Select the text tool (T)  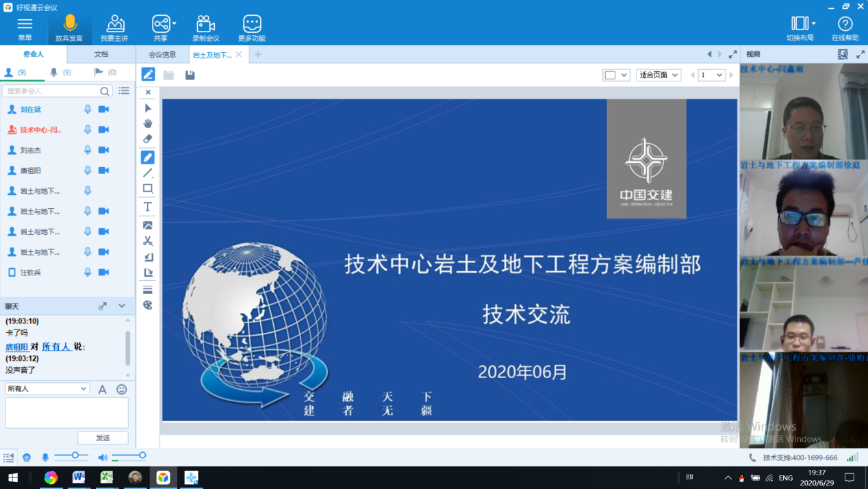[148, 207]
